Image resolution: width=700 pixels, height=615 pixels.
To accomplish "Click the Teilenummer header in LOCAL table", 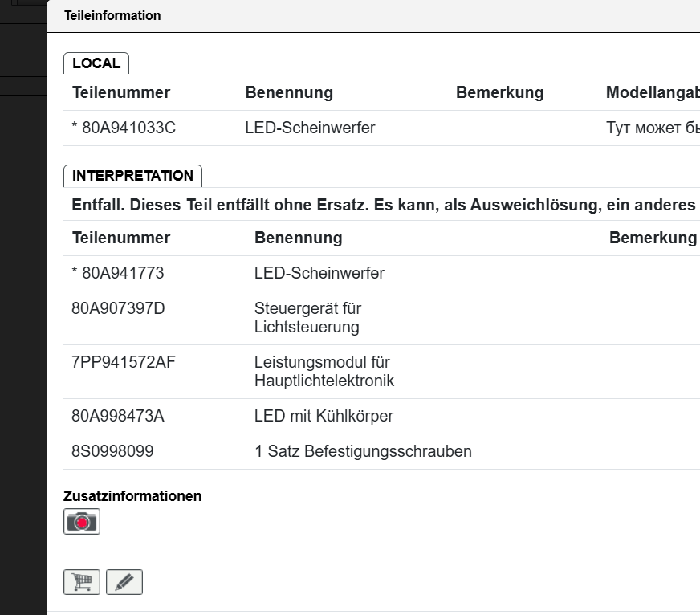I will tap(121, 92).
